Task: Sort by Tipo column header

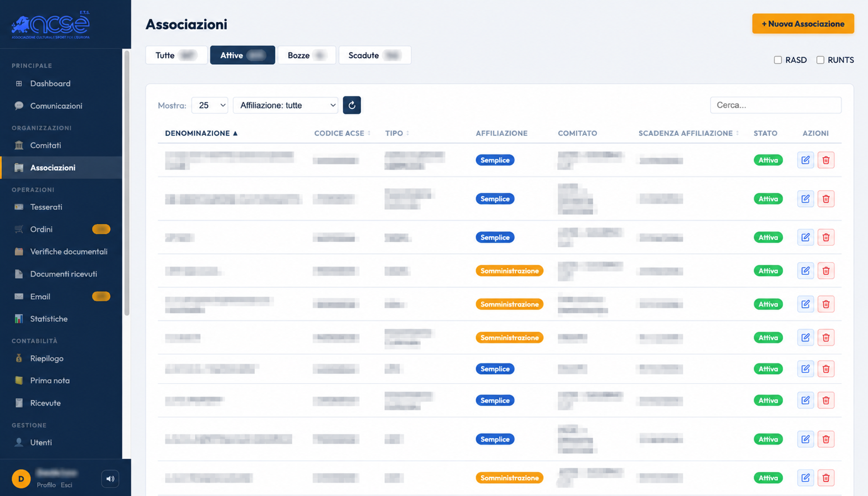Action: pyautogui.click(x=397, y=133)
